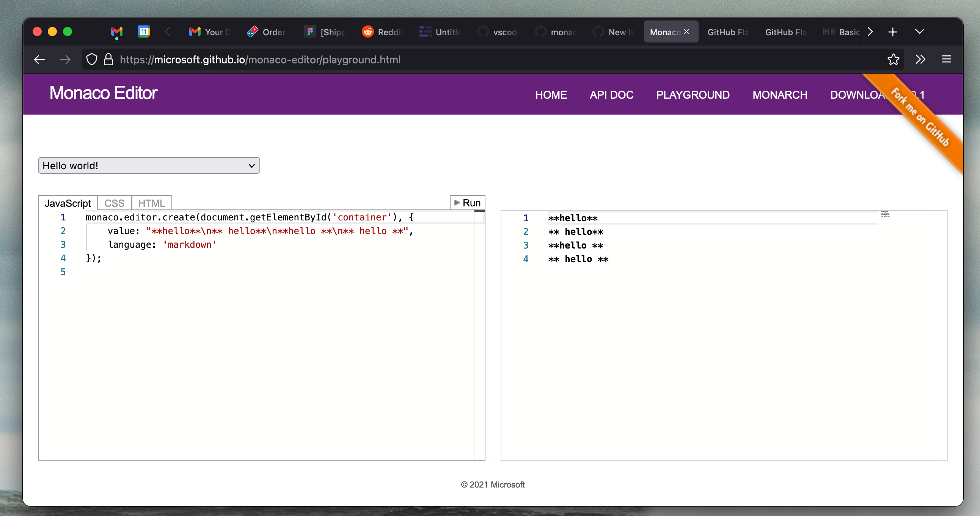Click the minimap in the markdown editor

click(885, 214)
